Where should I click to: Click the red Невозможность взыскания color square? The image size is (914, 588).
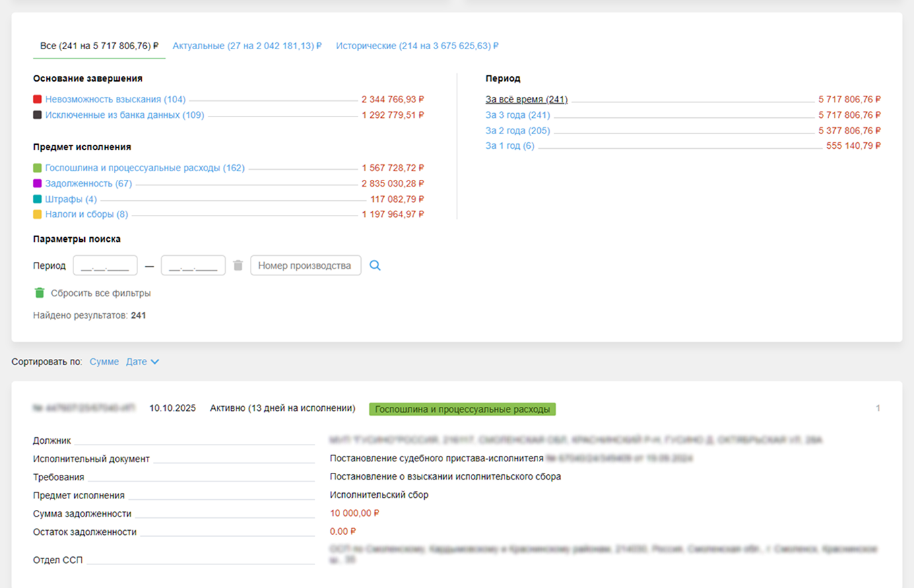tap(38, 100)
